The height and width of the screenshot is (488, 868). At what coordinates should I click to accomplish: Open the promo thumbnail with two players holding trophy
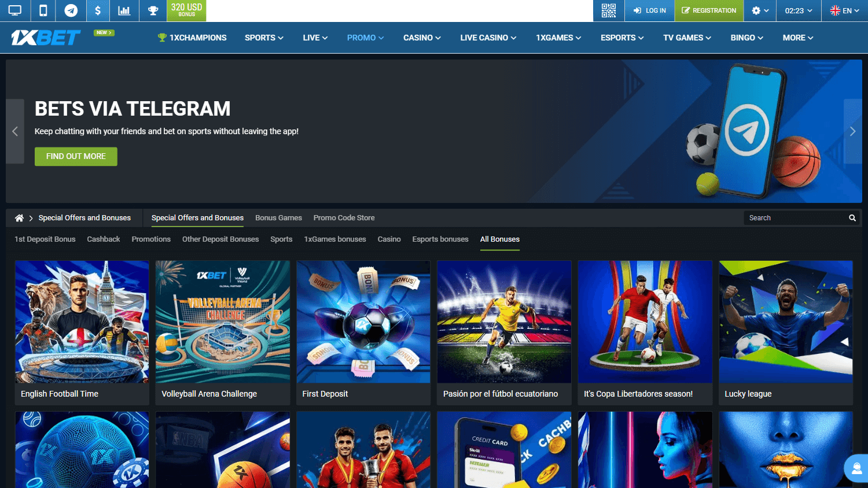(363, 450)
